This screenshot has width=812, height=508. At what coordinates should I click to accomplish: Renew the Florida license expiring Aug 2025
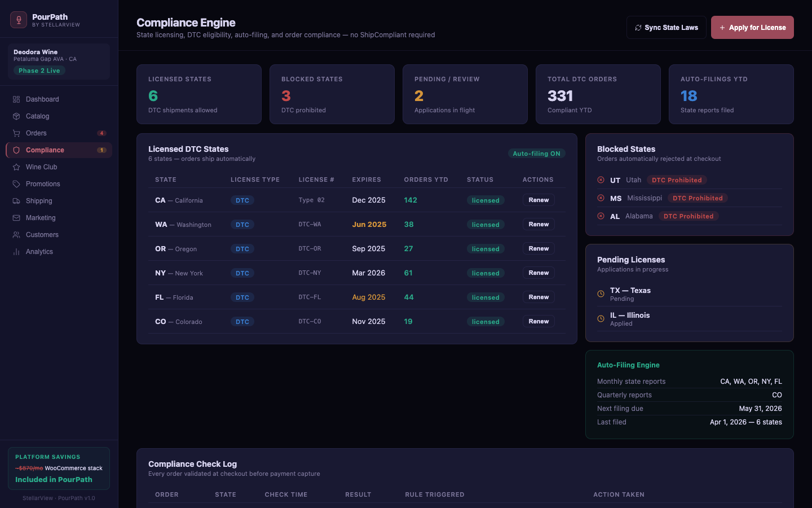click(539, 297)
